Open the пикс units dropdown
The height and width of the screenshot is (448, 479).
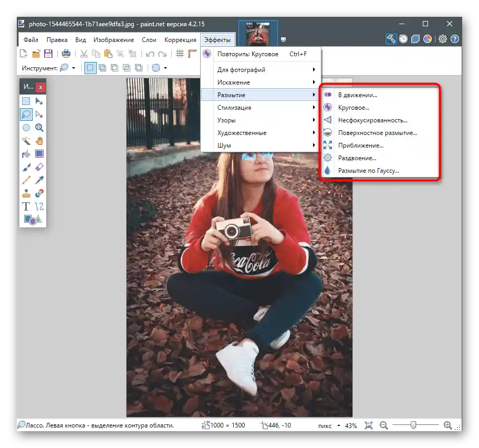coord(329,425)
